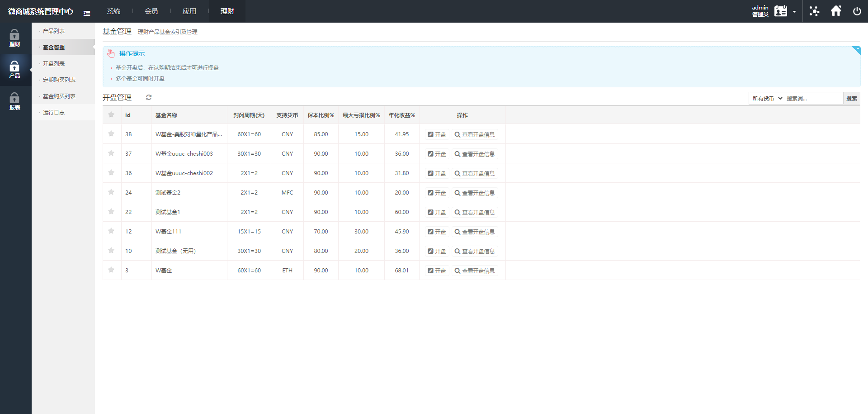The width and height of the screenshot is (868, 414).
Task: Select the 产品 section in sidebar
Action: pos(14,70)
